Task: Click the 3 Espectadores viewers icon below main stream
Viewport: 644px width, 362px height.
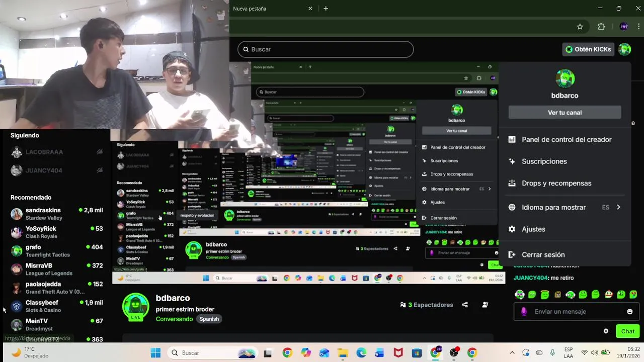Action: pyautogui.click(x=403, y=305)
